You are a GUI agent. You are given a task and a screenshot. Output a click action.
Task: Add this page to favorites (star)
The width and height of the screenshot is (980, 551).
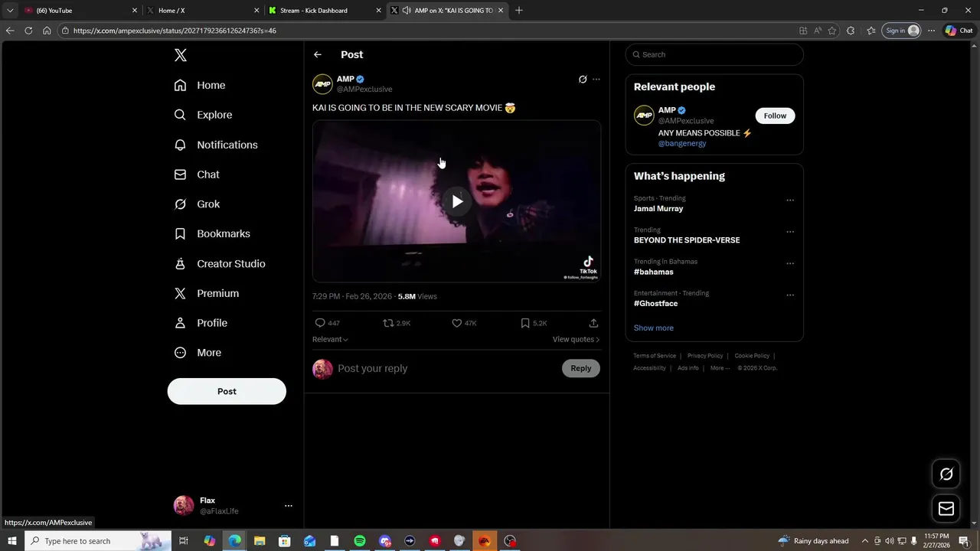click(x=832, y=31)
